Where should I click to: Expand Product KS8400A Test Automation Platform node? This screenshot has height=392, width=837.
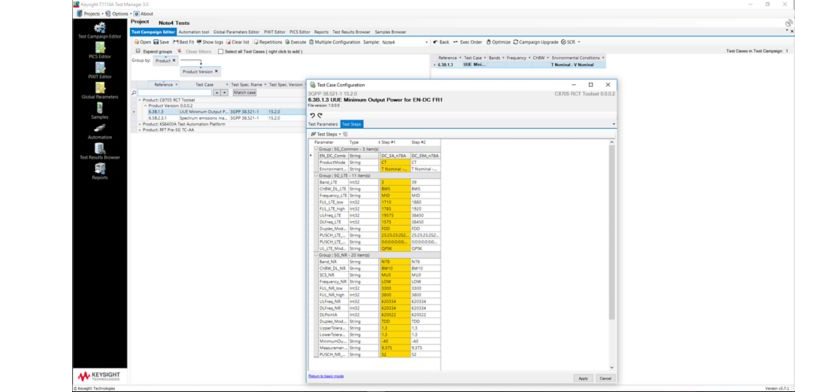pos(140,124)
